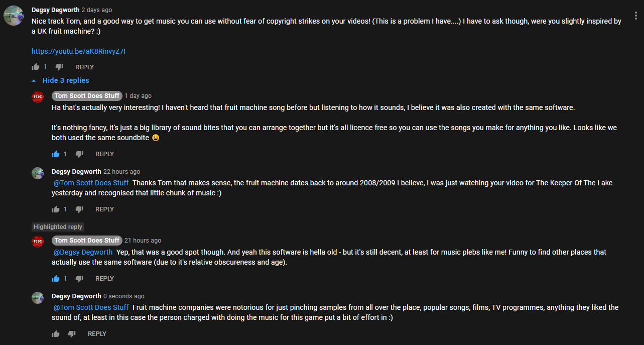Open the youtu.be fruit machine link
Viewport: 644px width, 345px height.
pos(78,51)
